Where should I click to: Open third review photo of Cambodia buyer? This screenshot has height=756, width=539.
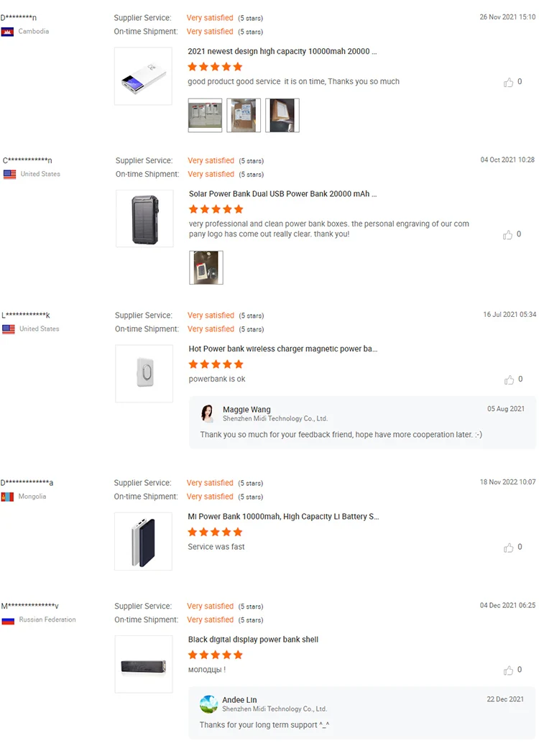[282, 115]
